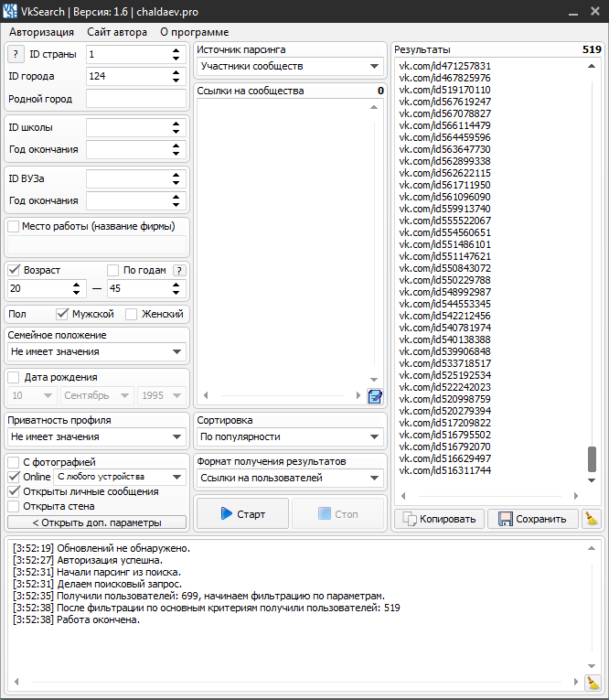The height and width of the screenshot is (700, 609).
Task: Enable the 'Дата рождения' checkbox
Action: click(x=14, y=377)
